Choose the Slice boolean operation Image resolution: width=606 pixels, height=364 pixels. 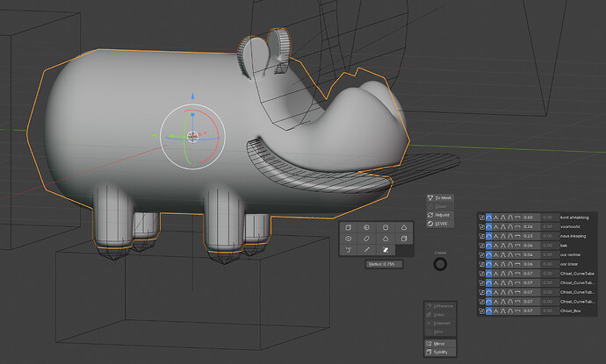440,332
